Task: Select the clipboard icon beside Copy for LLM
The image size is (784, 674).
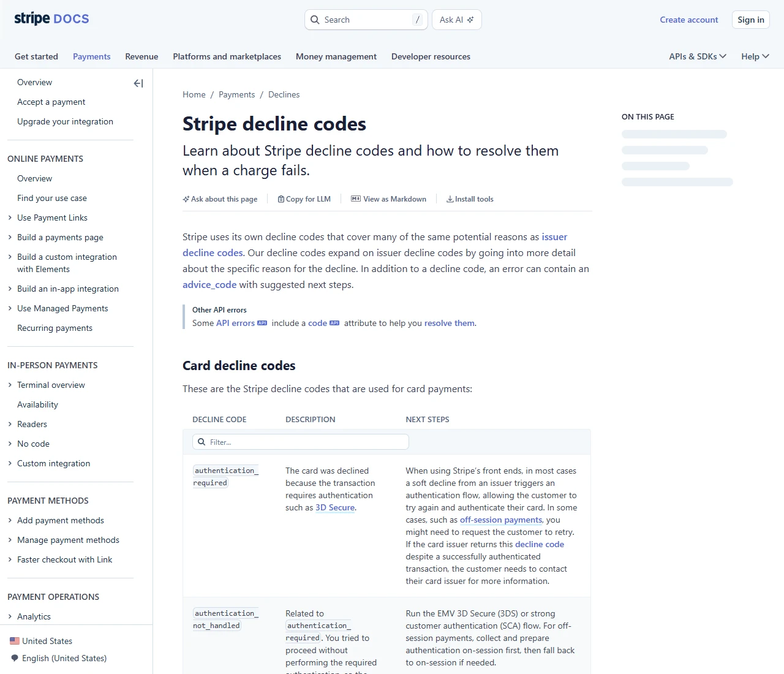Action: [x=281, y=199]
